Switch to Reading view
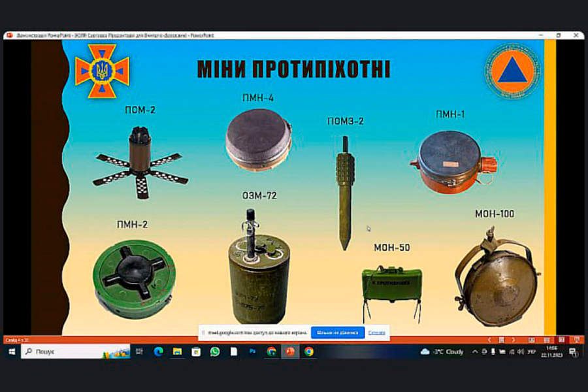The height and width of the screenshot is (392, 588). point(561,340)
